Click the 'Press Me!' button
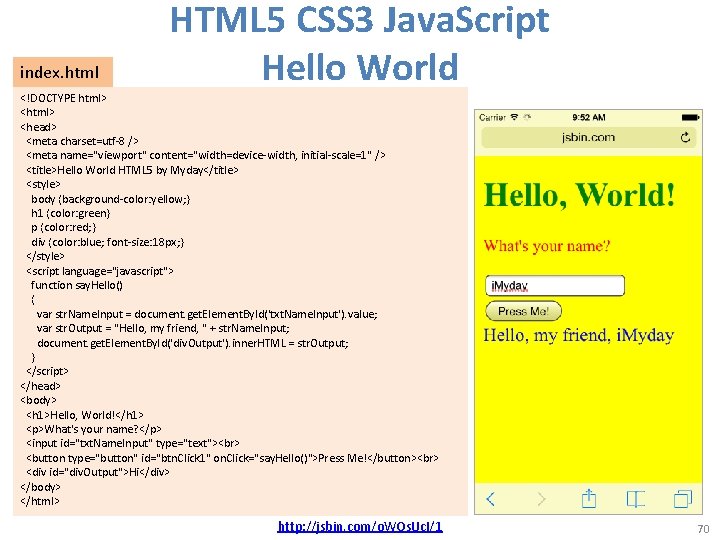The image size is (720, 540). [523, 311]
